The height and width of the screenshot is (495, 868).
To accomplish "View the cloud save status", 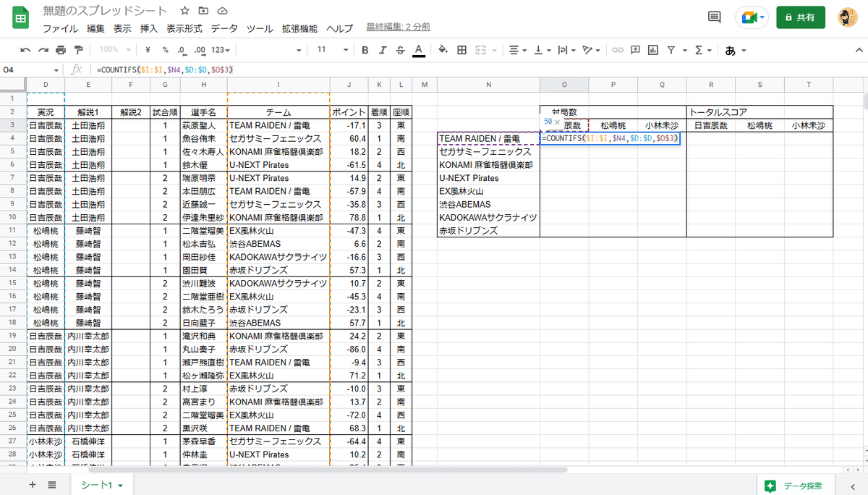I will tap(222, 12).
